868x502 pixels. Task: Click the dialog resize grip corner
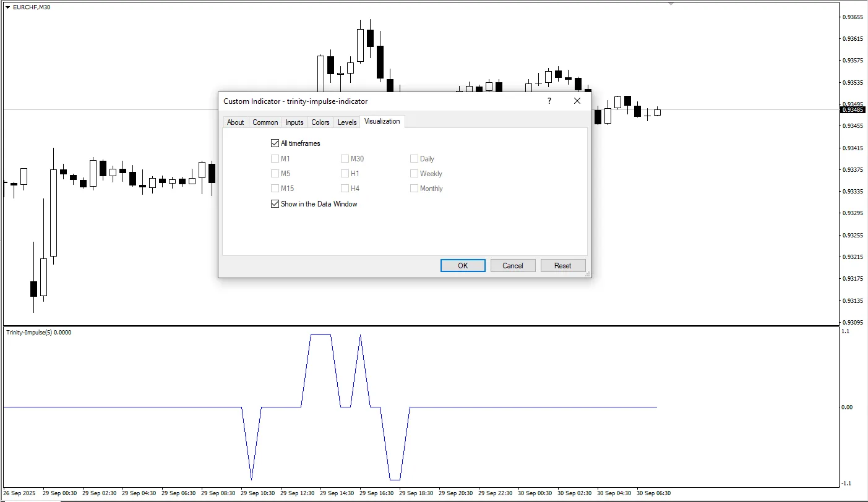tap(587, 273)
